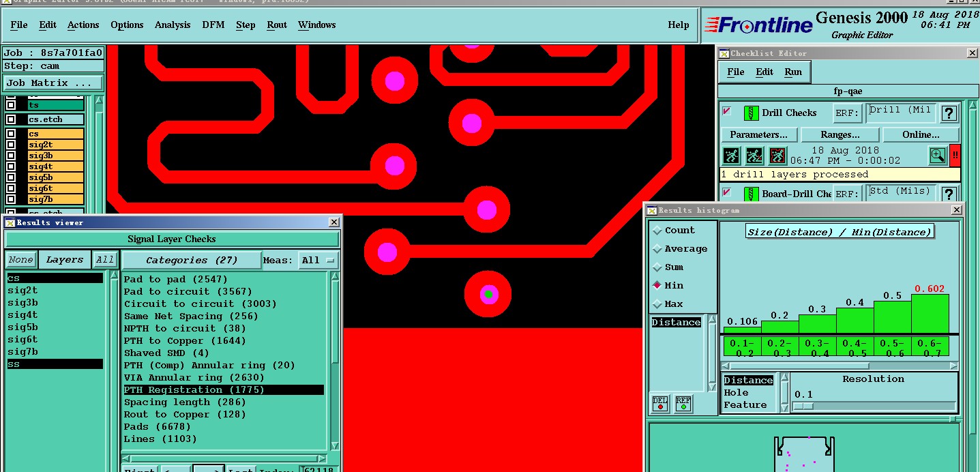The image size is (980, 472).
Task: Click the Drill Checks ERF: button
Action: pos(846,113)
